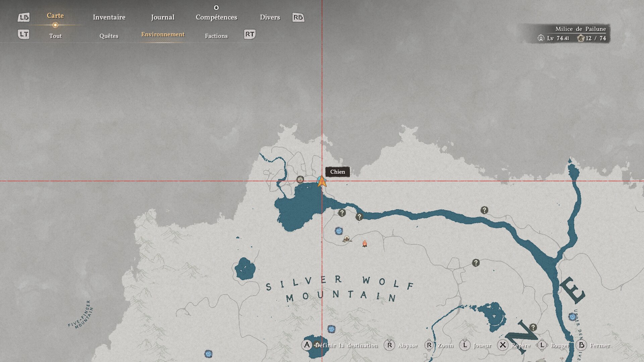
Task: Click the blue marker below Silver Wolf Mountain
Action: [331, 329]
